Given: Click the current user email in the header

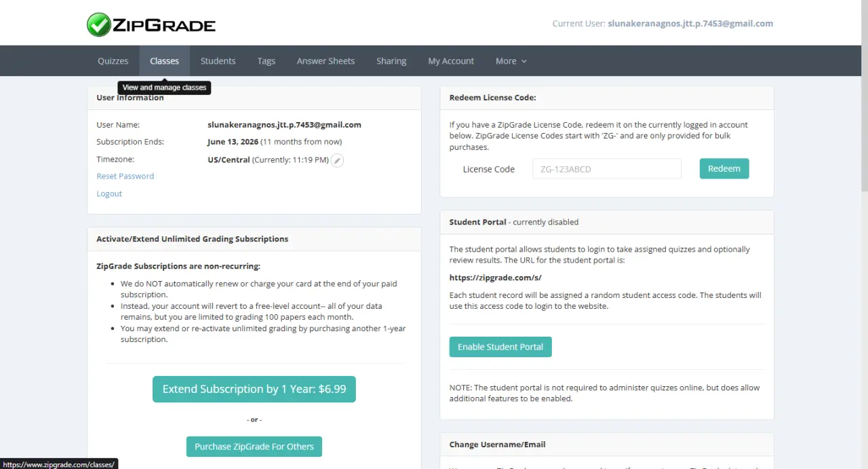Looking at the screenshot, I should [x=690, y=23].
